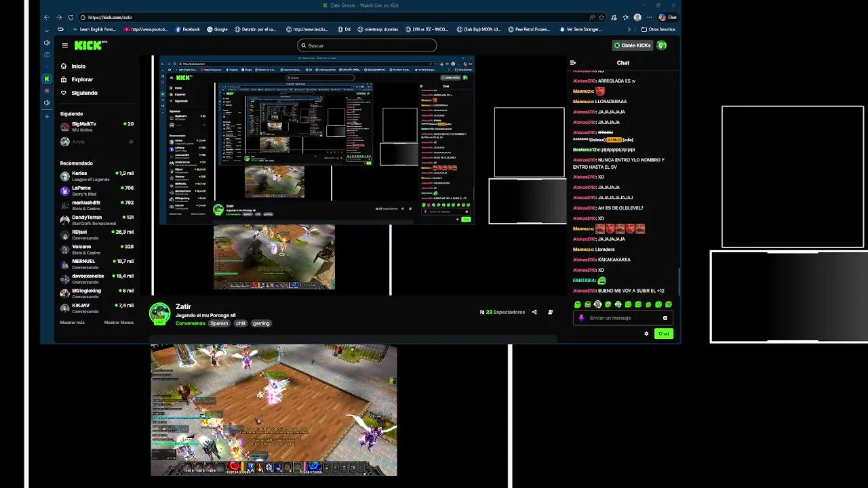
Task: Open recommended channel KIKJAV
Action: click(96, 308)
